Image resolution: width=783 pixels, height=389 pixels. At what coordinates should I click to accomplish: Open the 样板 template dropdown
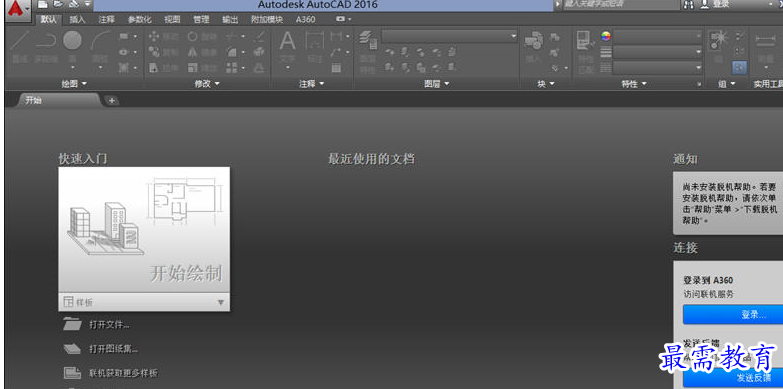(144, 302)
